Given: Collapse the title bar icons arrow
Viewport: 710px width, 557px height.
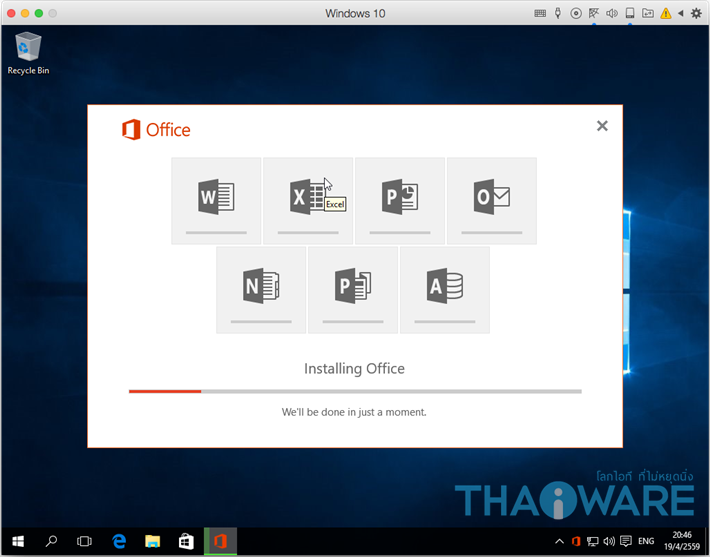Looking at the screenshot, I should point(681,13).
